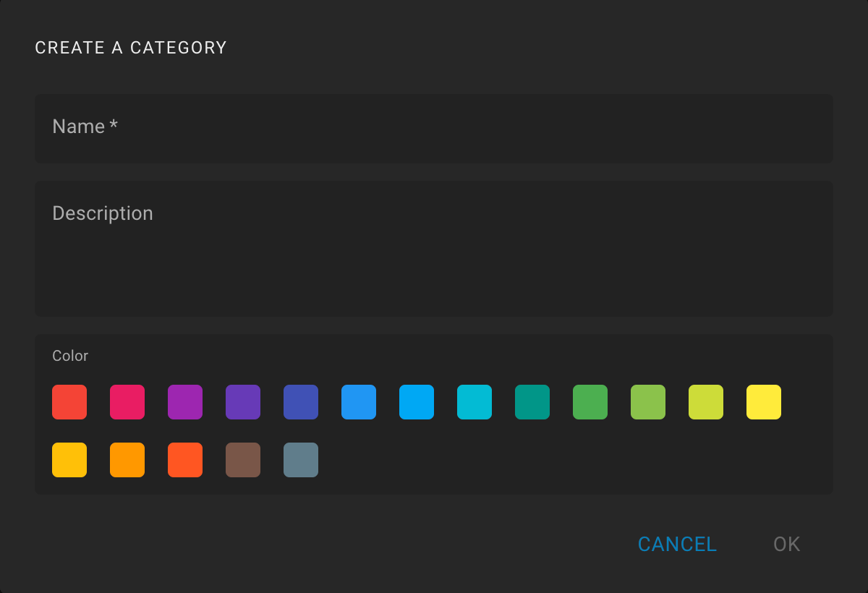Screen dimensions: 868x593
Task: Select the brown color swatch
Action: click(x=243, y=460)
